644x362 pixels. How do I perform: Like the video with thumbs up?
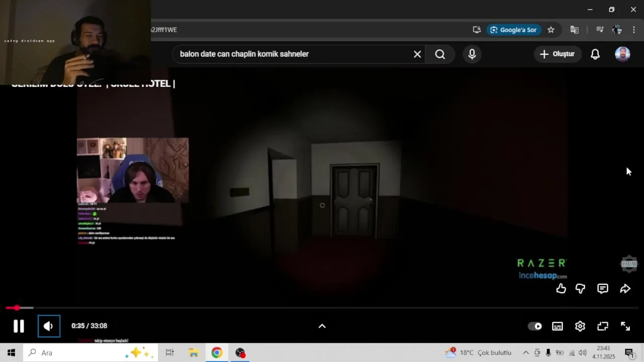coord(561,289)
